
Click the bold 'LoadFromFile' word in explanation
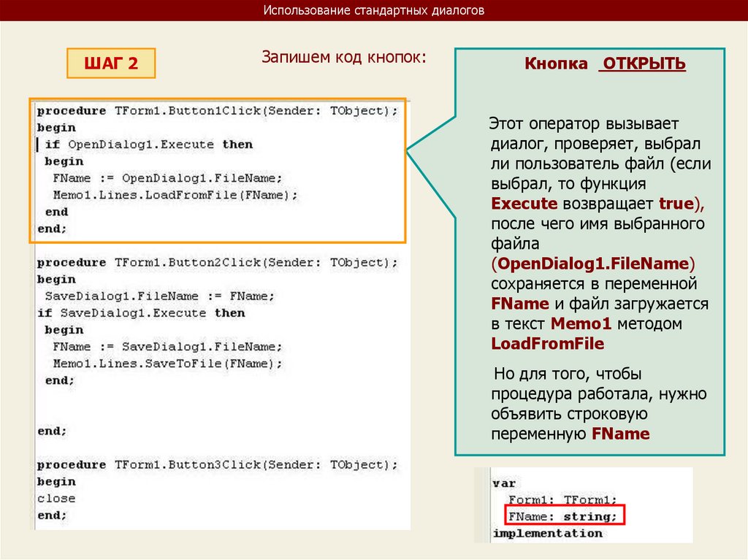(x=548, y=343)
